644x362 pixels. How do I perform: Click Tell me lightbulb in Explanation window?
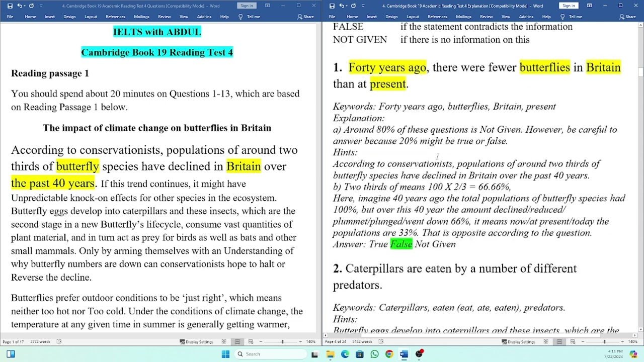(562, 17)
